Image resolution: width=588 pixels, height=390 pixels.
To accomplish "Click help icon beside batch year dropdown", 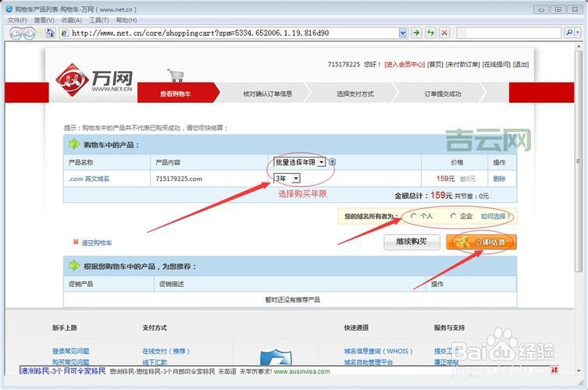I will [332, 162].
